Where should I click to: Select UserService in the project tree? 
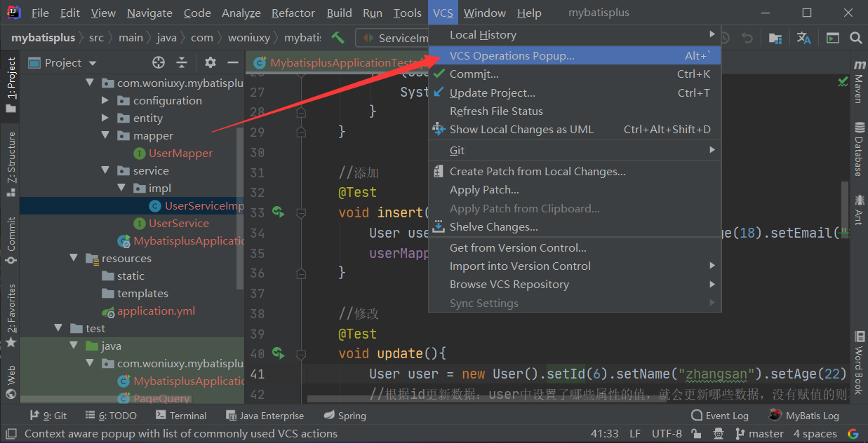click(178, 223)
